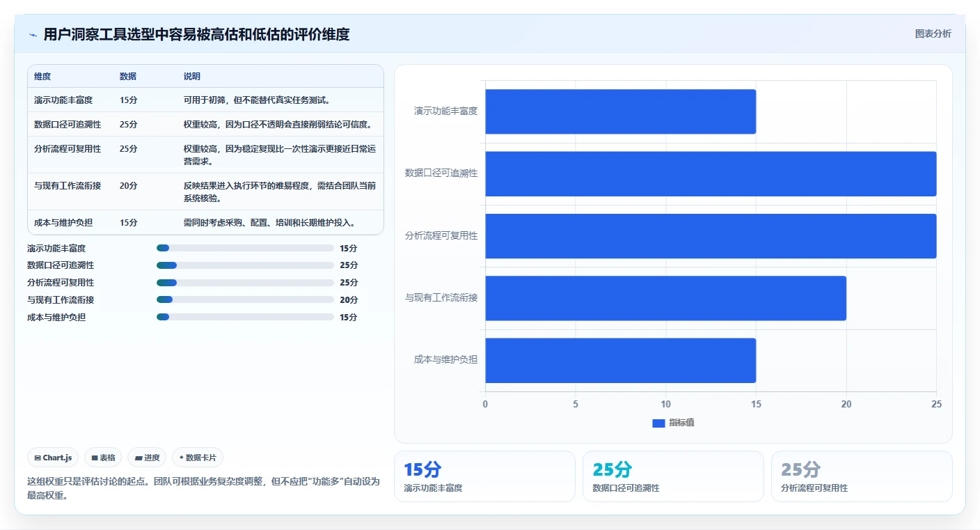This screenshot has width=980, height=530.
Task: Select the 成本与维护负担 table row cell
Action: tap(63, 223)
